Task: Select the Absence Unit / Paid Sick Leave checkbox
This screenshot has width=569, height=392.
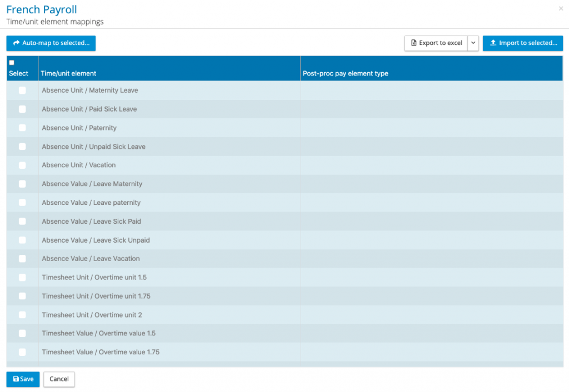Action: click(x=22, y=109)
